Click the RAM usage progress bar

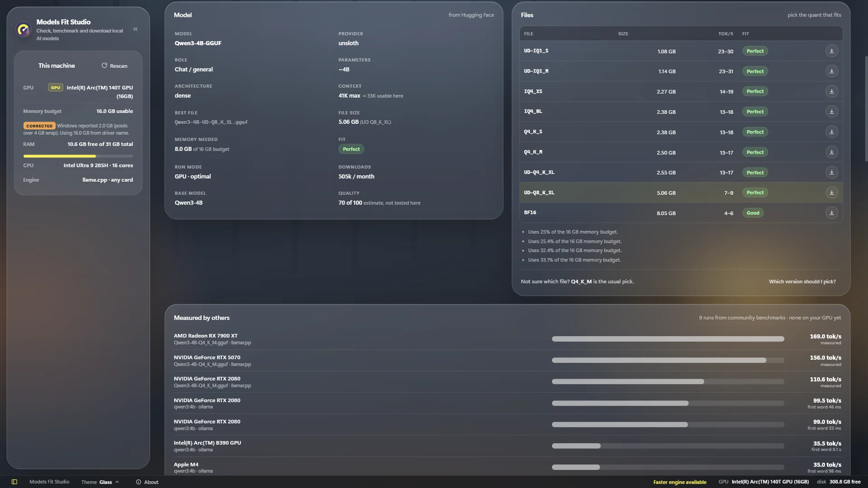pyautogui.click(x=78, y=156)
